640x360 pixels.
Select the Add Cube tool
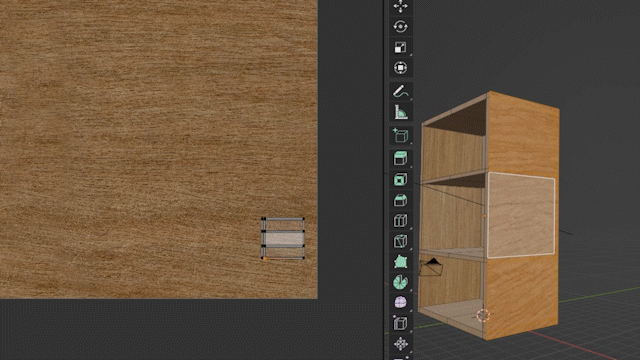pyautogui.click(x=400, y=136)
